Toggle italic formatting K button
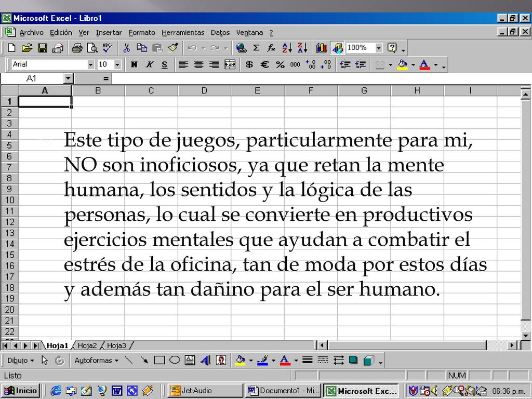Screen dimensions: 532x399 (x=149, y=64)
